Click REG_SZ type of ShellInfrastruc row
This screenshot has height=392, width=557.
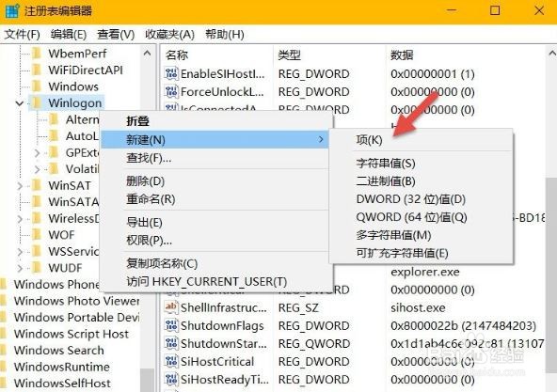tap(298, 307)
